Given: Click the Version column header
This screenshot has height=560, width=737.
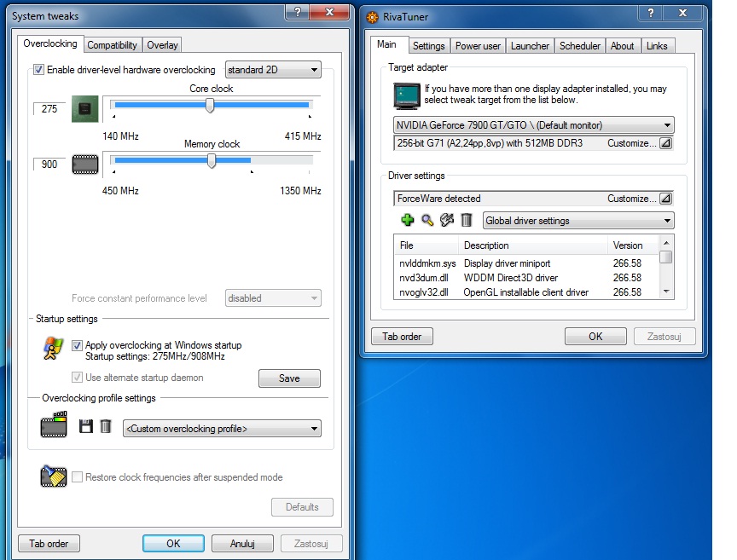Looking at the screenshot, I should pyautogui.click(x=633, y=245).
